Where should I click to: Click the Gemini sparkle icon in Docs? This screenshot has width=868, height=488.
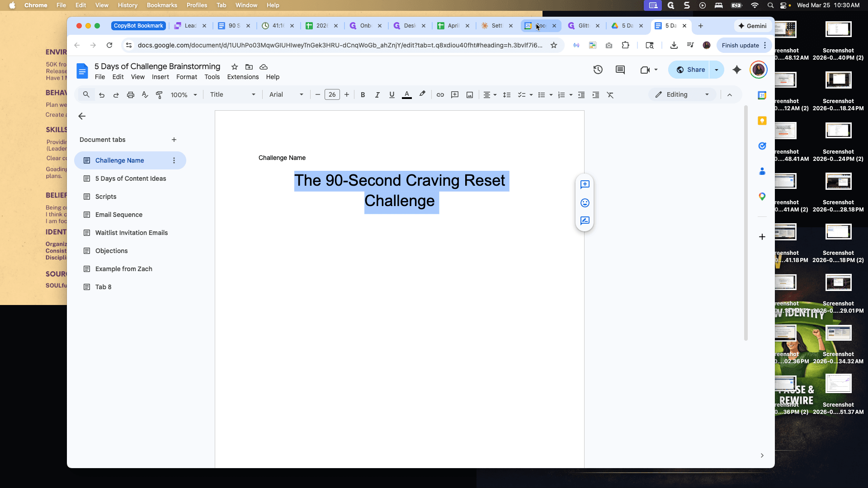pos(737,70)
